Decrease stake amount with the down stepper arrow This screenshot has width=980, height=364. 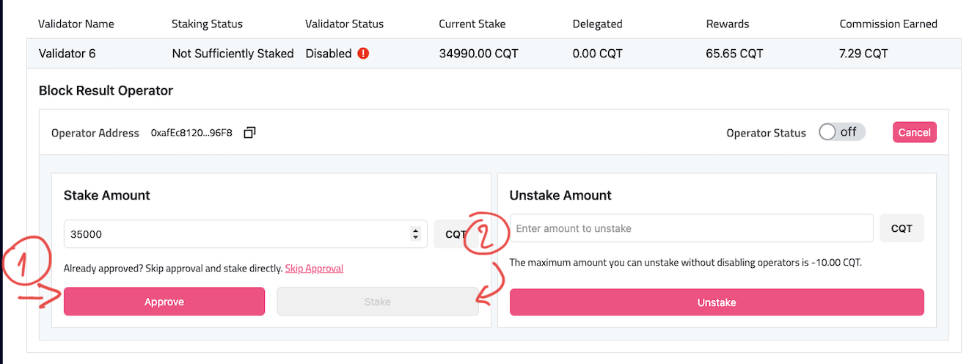[x=415, y=238]
